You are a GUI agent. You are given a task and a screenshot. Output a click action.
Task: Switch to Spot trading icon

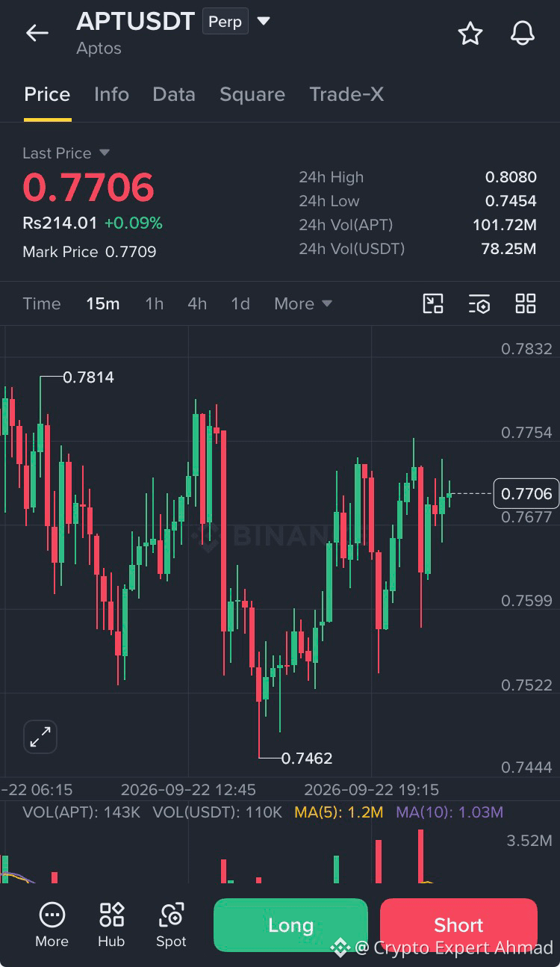coord(171,925)
